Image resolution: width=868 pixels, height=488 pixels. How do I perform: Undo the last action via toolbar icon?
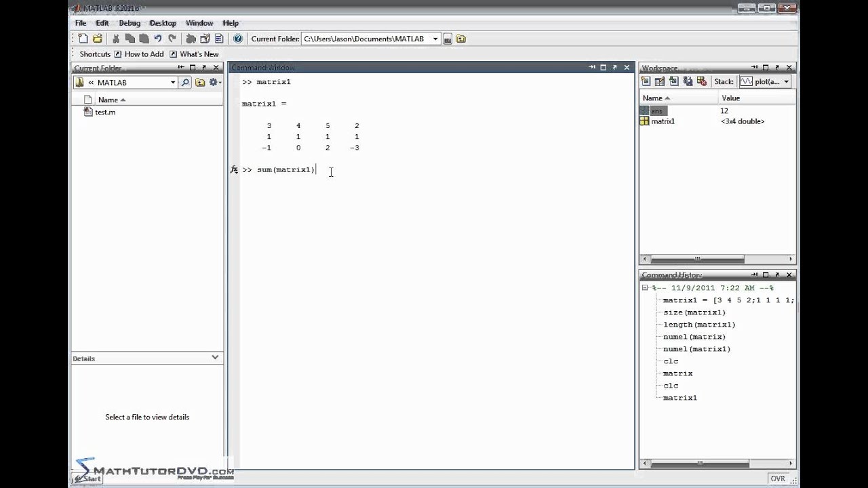(158, 39)
